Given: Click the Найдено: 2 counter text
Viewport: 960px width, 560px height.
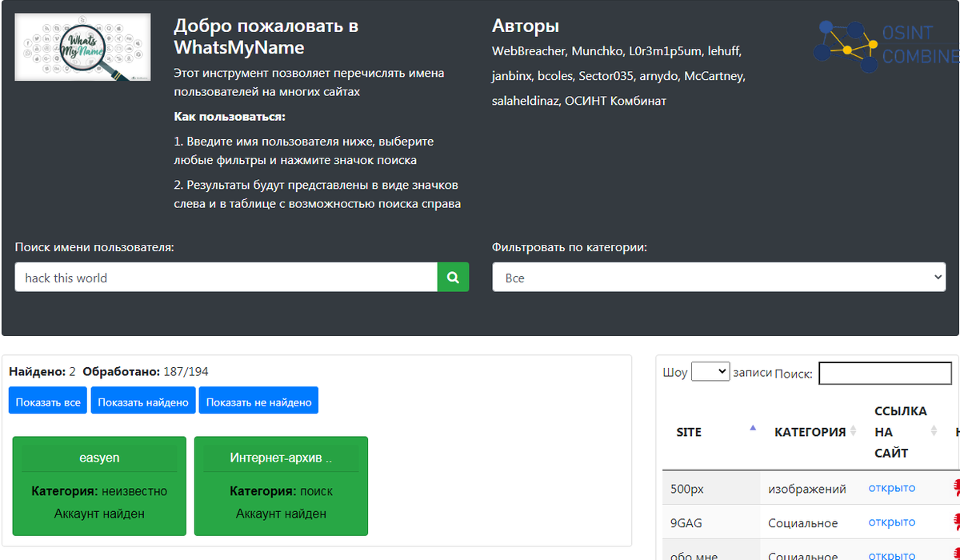Looking at the screenshot, I should tap(42, 371).
